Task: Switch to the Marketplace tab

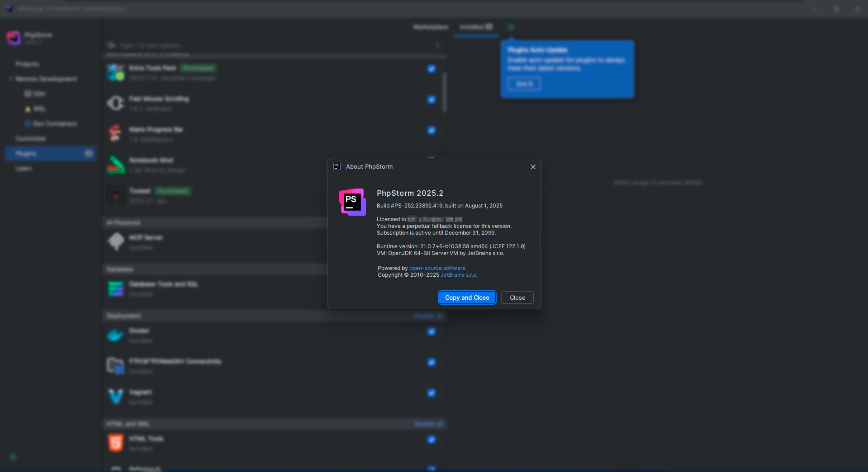Action: click(x=431, y=27)
